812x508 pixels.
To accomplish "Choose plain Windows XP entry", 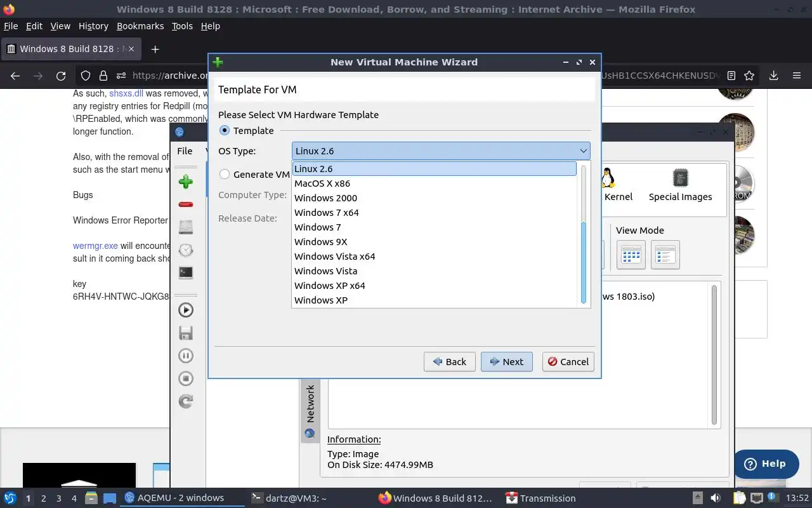I will coord(435,300).
